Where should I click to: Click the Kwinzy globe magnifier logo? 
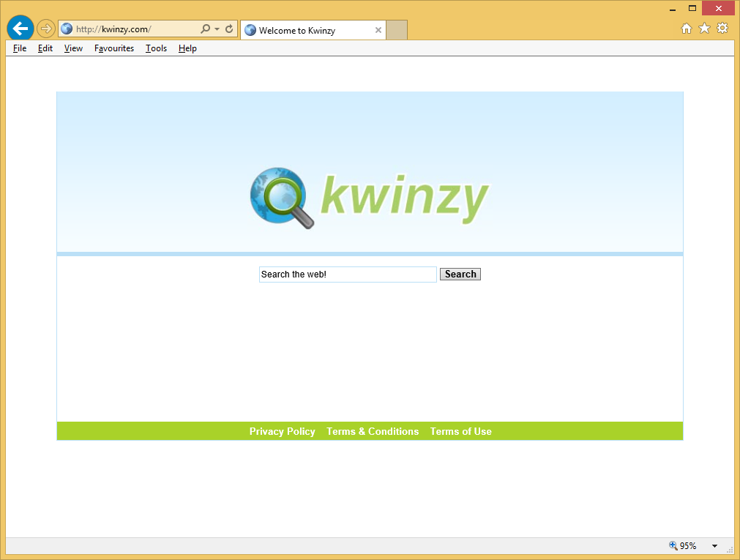tap(282, 198)
